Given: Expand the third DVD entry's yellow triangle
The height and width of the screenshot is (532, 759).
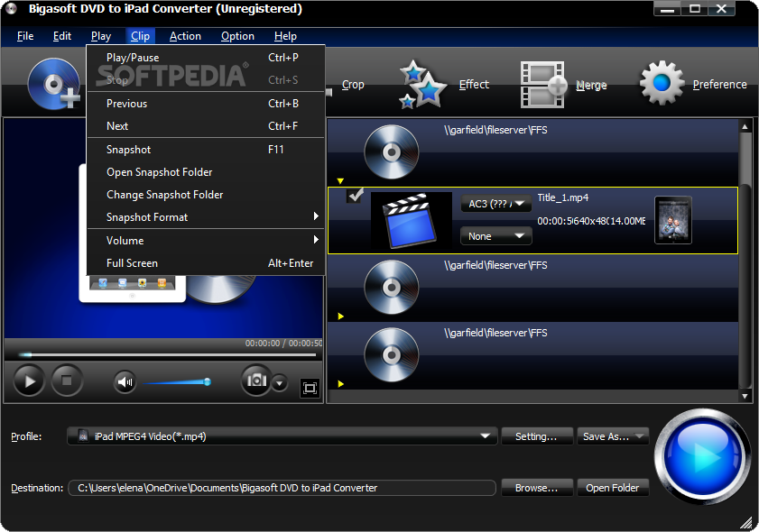Looking at the screenshot, I should (x=341, y=384).
